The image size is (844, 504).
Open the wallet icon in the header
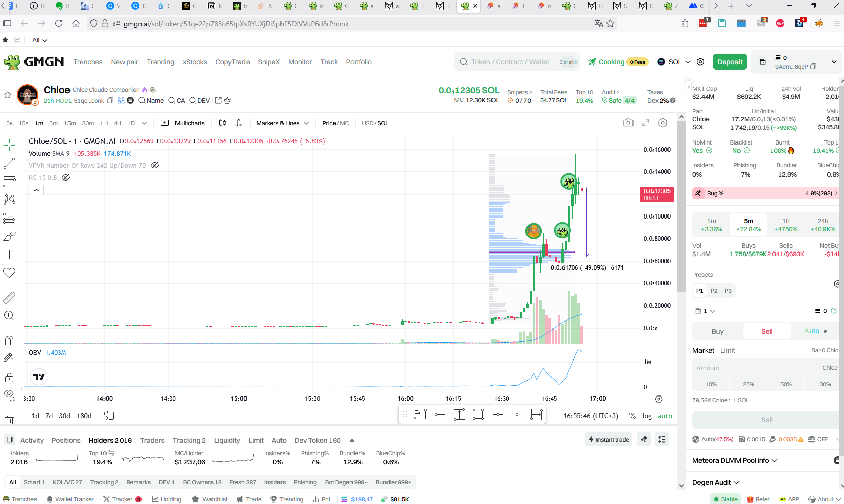tap(762, 62)
